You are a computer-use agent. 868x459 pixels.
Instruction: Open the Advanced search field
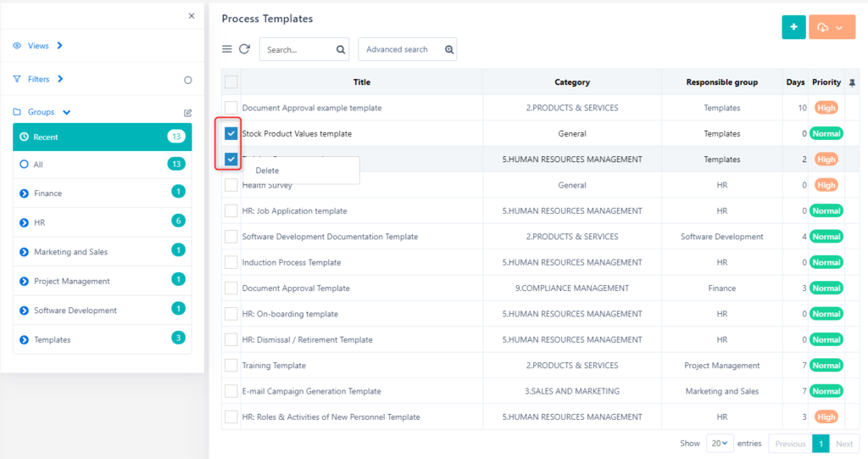point(408,49)
